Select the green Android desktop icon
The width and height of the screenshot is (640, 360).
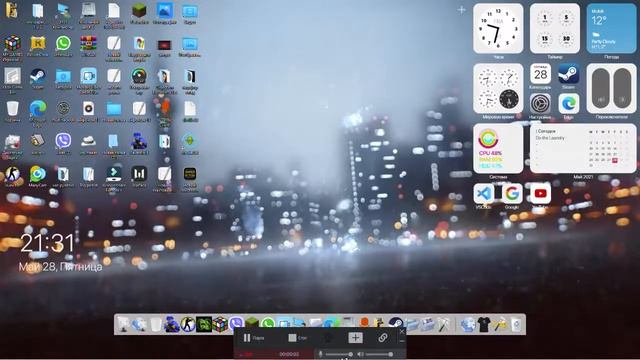[x=189, y=141]
